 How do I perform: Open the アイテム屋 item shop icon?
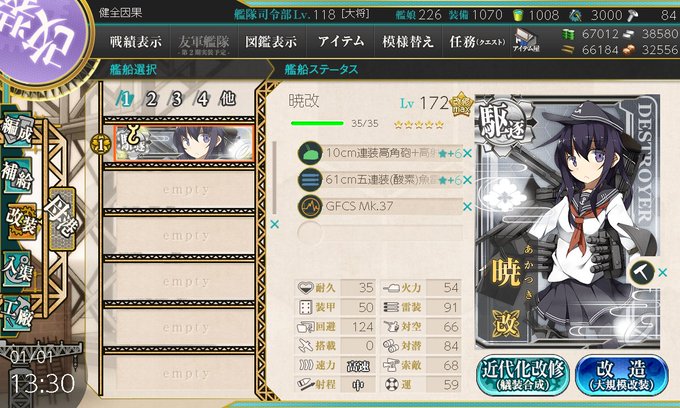coord(526,41)
